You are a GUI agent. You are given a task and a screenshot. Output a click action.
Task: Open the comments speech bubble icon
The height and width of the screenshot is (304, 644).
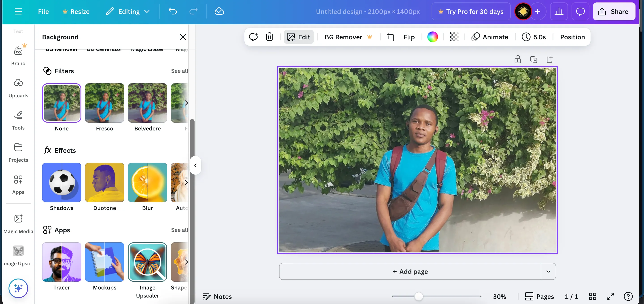click(x=580, y=11)
